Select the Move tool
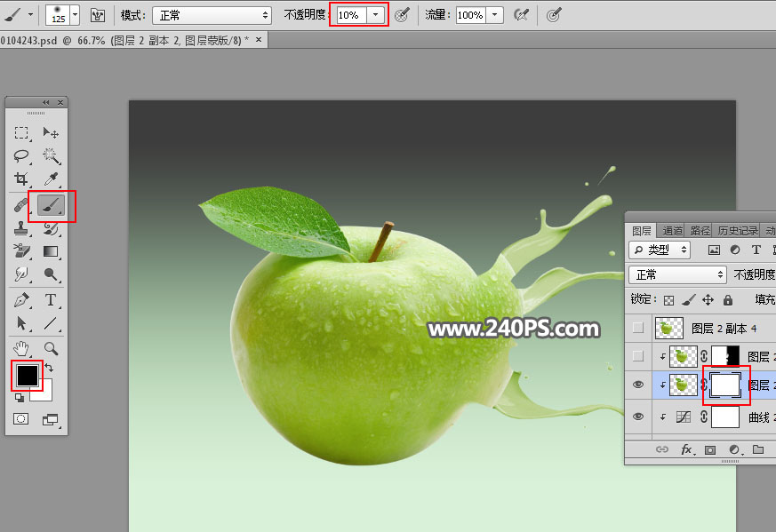 coord(50,133)
